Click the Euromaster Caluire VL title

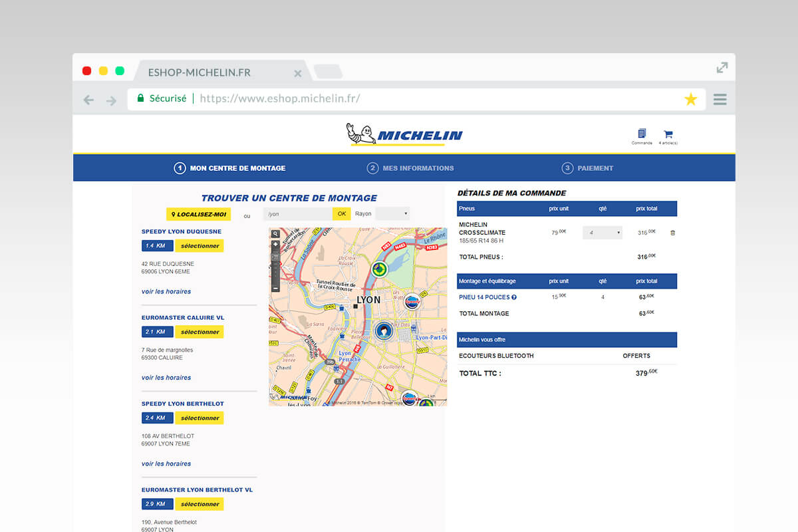183,318
